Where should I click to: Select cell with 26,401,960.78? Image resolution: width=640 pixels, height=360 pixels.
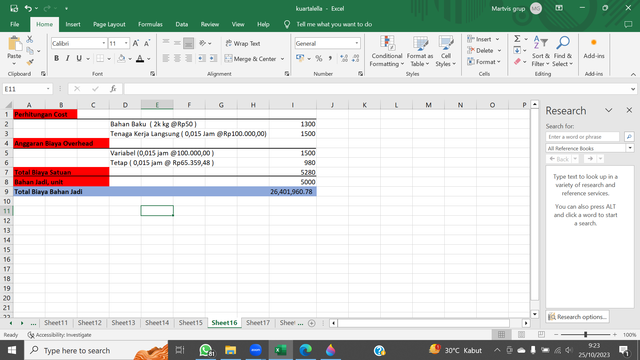click(293, 191)
